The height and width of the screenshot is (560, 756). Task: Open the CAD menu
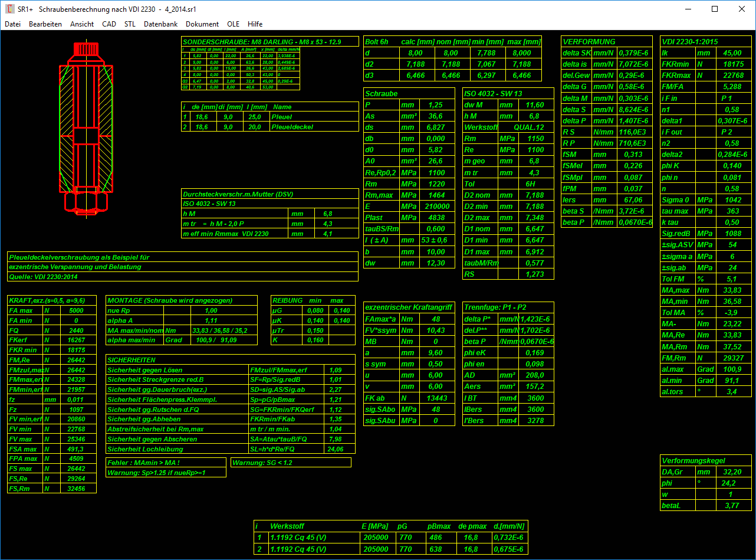[x=109, y=24]
